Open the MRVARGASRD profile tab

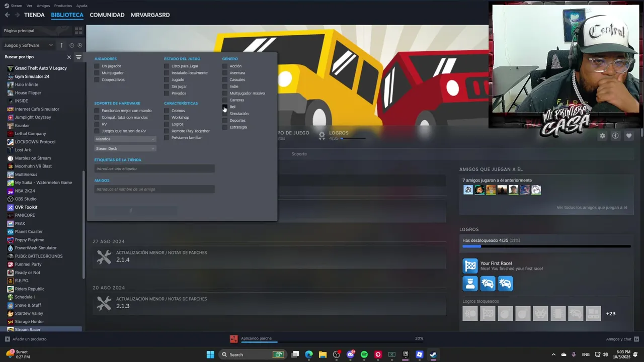tap(150, 15)
